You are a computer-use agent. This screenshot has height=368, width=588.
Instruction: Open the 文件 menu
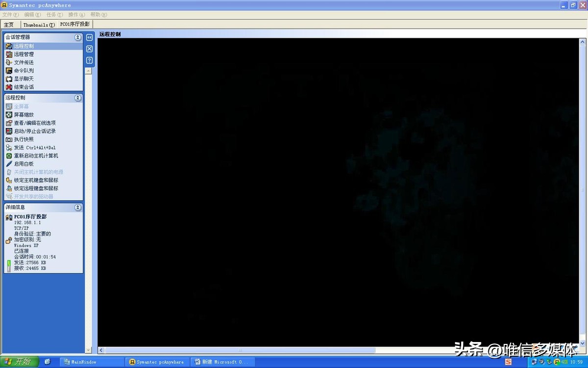[x=10, y=15]
